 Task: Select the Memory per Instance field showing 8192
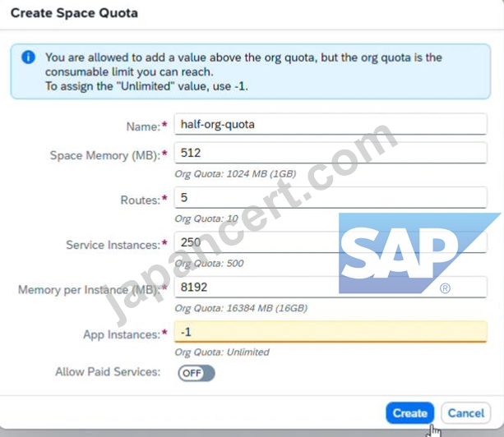point(331,287)
